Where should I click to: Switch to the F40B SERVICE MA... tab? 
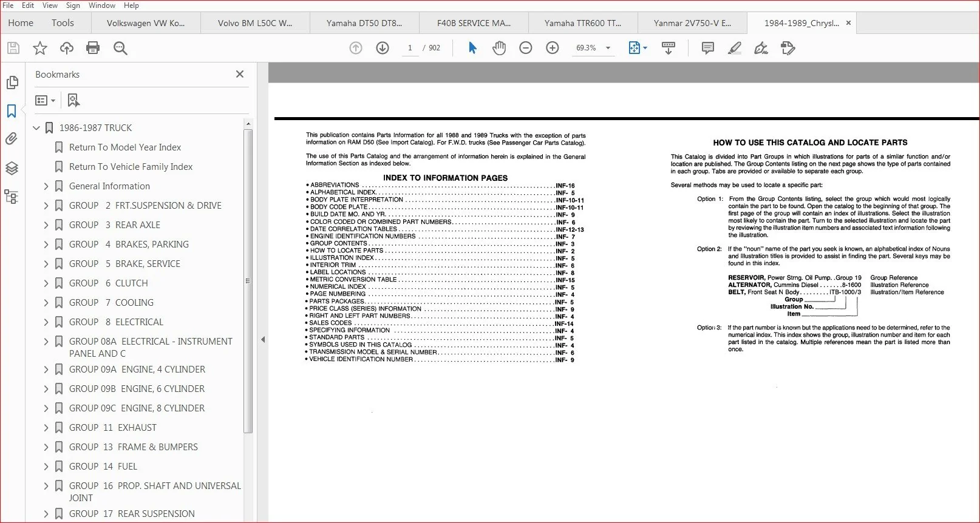[474, 23]
